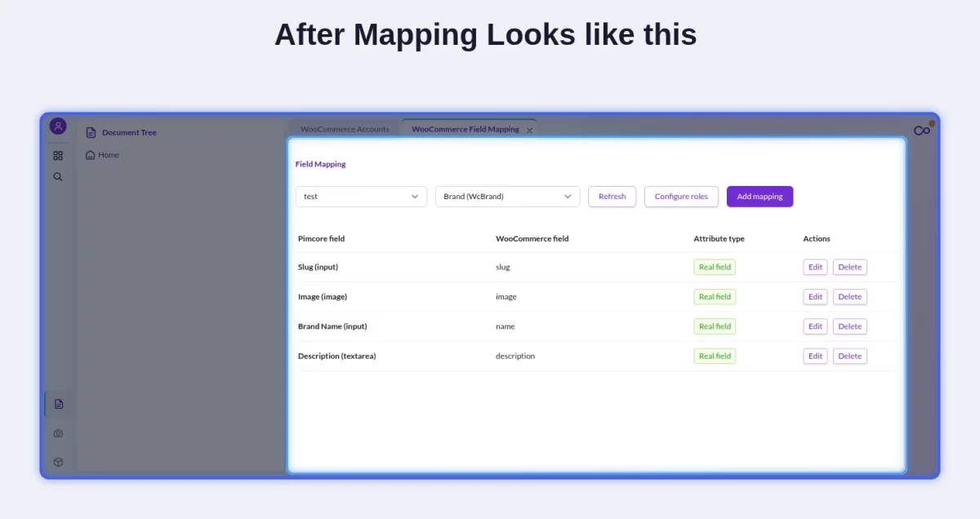Click the 'Pimcore field' column header
This screenshot has height=519, width=980.
coord(321,239)
